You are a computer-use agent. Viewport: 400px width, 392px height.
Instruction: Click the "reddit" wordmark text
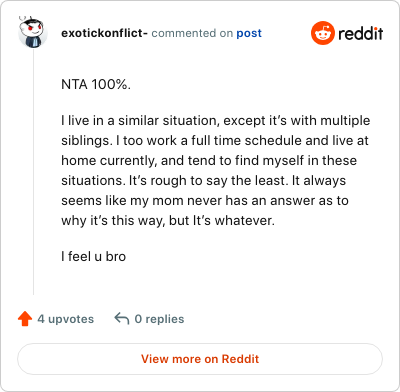click(x=360, y=33)
